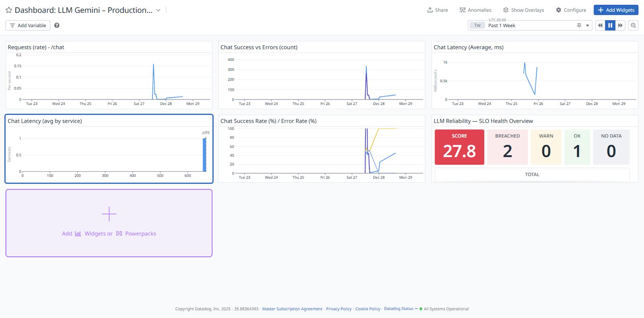Click the Add Widgets button

click(x=616, y=10)
